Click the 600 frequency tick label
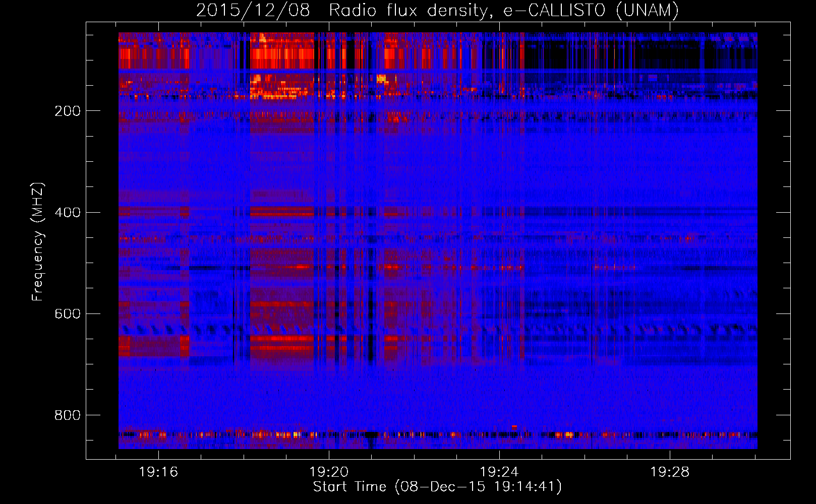 point(67,313)
